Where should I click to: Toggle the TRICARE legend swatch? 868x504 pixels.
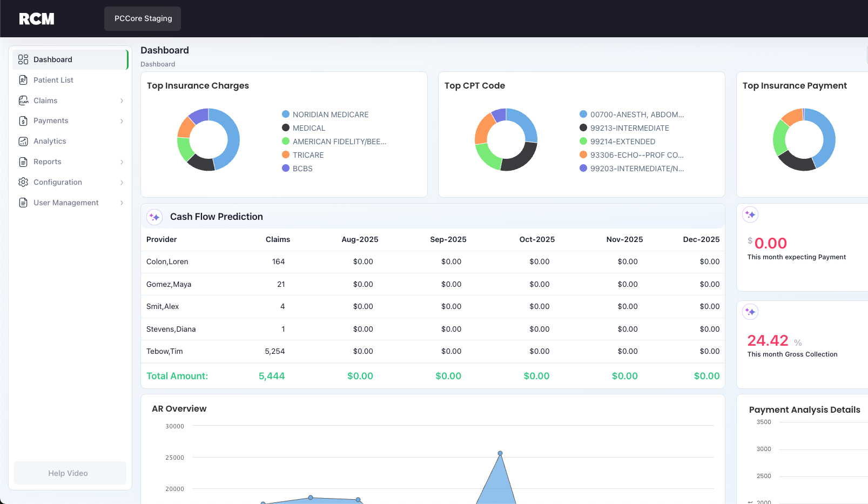click(x=286, y=154)
